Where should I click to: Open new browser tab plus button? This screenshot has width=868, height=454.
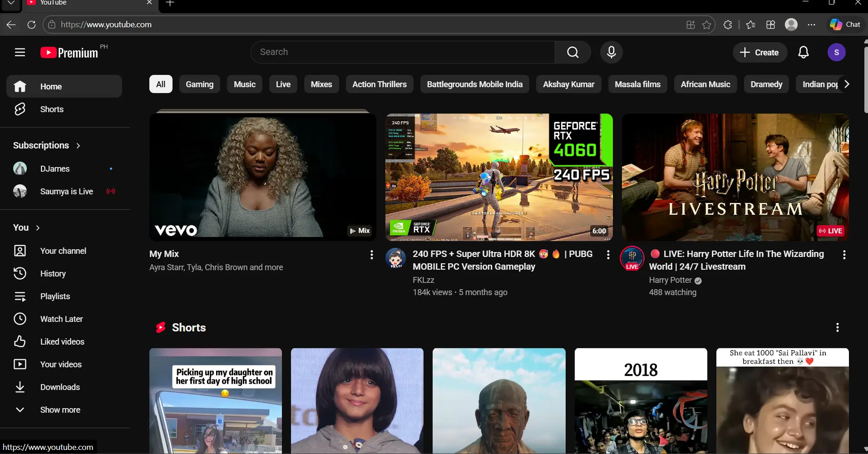170,3
